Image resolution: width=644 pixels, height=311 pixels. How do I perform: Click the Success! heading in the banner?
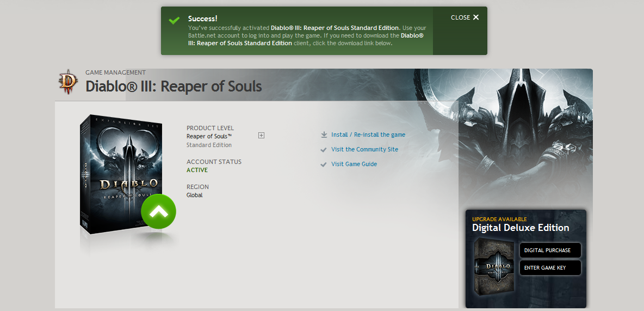click(x=202, y=19)
